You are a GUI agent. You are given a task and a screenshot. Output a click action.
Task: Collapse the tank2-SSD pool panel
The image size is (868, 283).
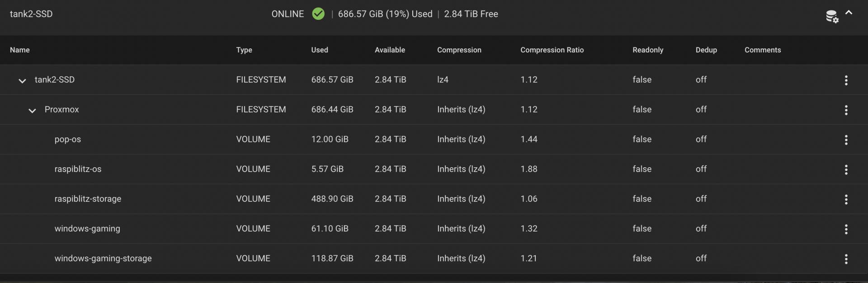[849, 13]
